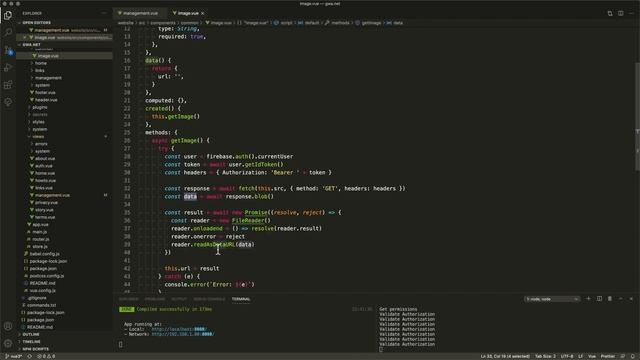640x360 pixels.
Task: Open the Accounts menu in activity bar
Action: [8, 326]
